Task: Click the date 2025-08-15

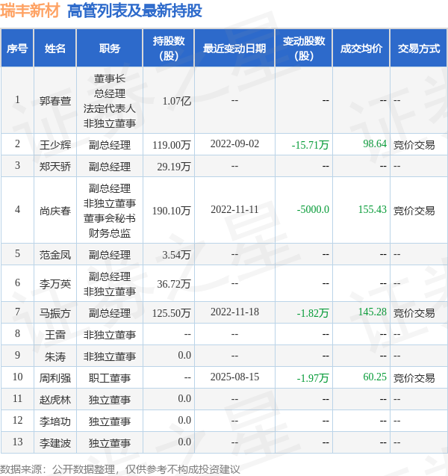Action: tap(234, 377)
